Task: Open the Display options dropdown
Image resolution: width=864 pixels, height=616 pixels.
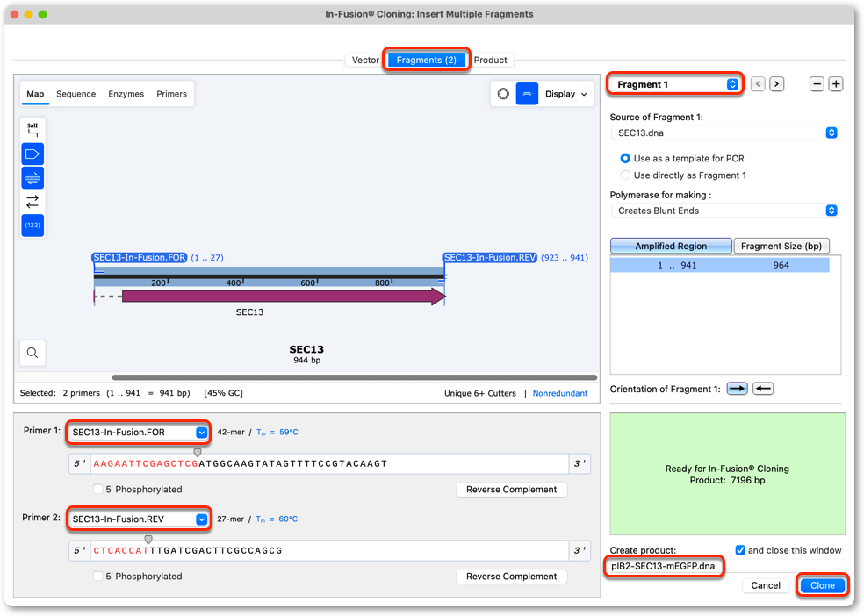Action: click(565, 94)
